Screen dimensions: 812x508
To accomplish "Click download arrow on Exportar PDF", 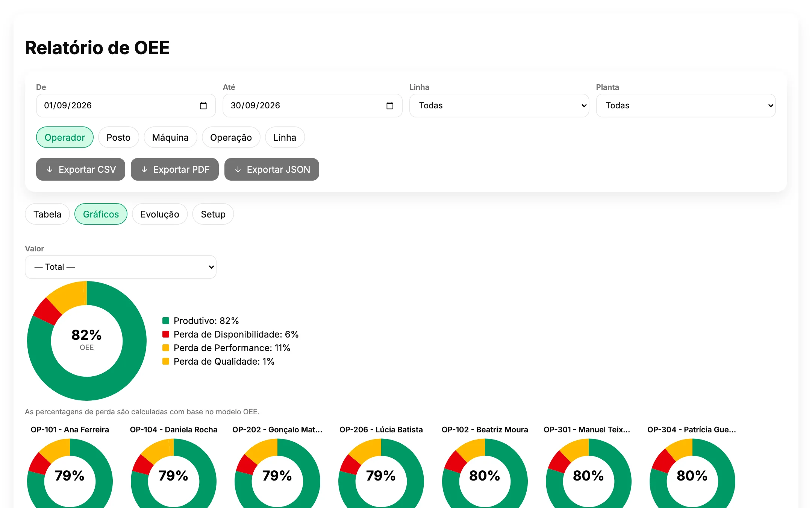I will pos(144,170).
